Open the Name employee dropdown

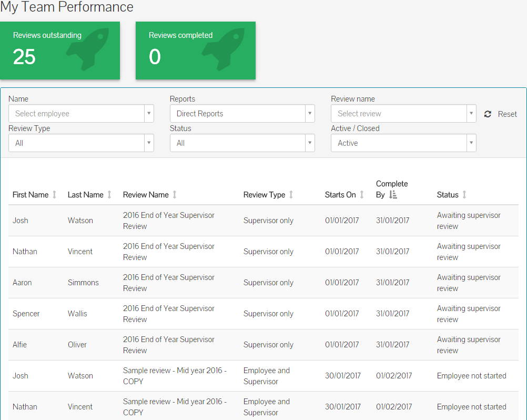pyautogui.click(x=81, y=114)
